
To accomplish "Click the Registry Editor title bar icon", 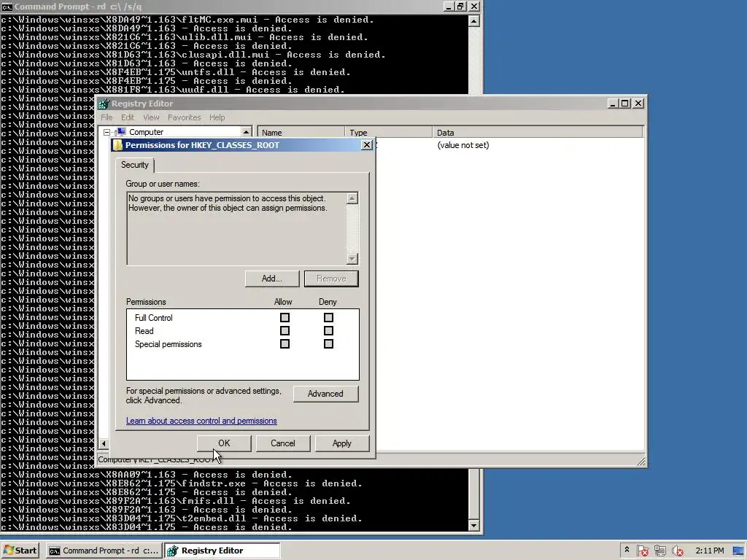I will [104, 104].
